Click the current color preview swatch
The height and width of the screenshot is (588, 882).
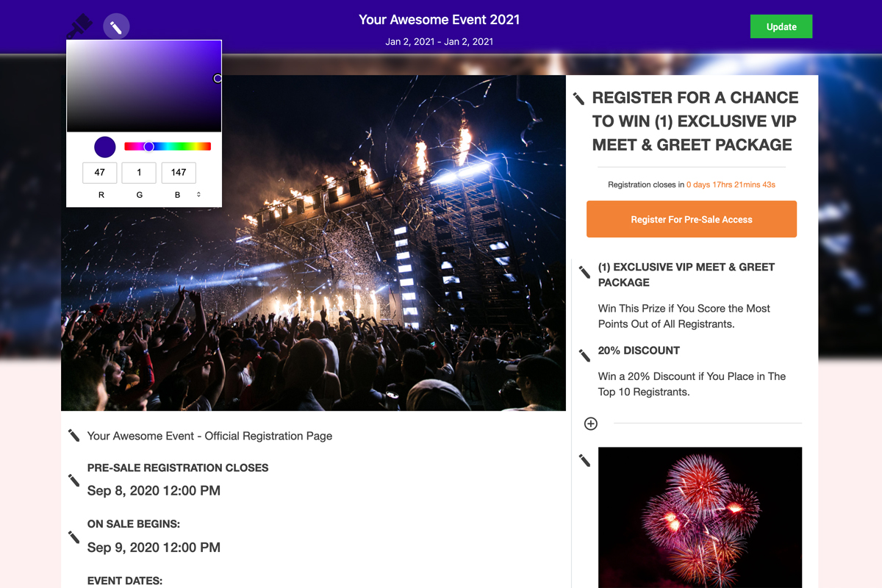(105, 147)
